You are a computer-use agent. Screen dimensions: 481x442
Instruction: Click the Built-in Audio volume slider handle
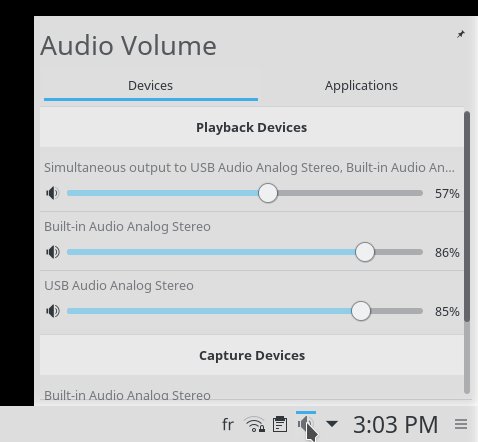[365, 252]
